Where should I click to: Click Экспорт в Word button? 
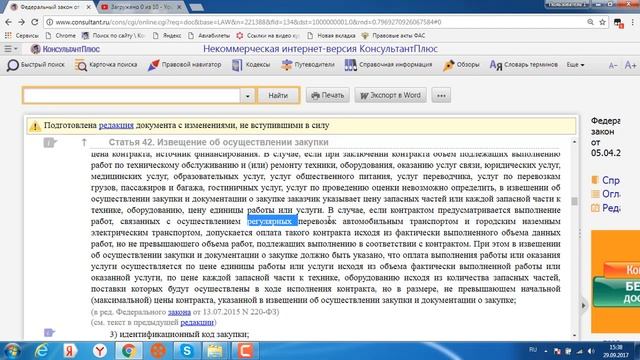click(391, 96)
